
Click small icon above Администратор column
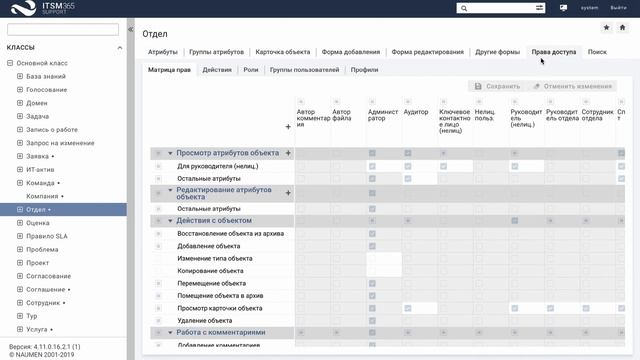372,102
